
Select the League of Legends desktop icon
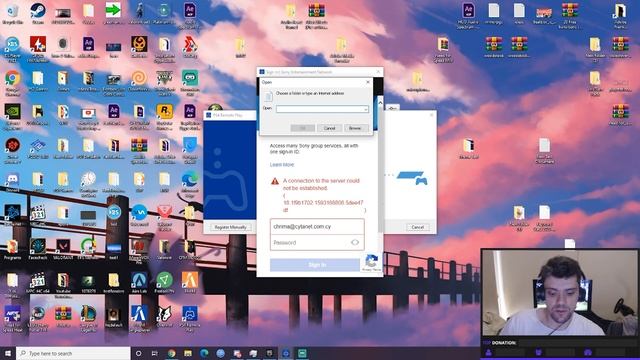point(88,317)
